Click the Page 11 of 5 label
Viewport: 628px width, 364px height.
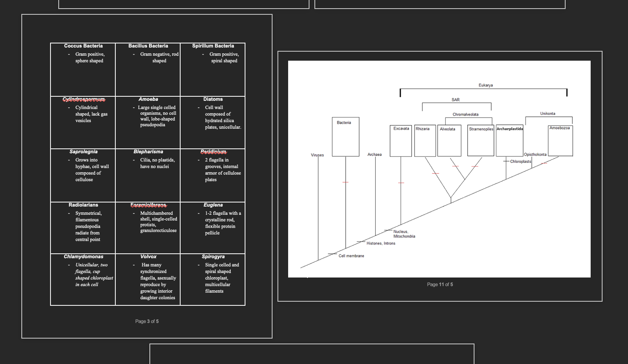point(440,284)
